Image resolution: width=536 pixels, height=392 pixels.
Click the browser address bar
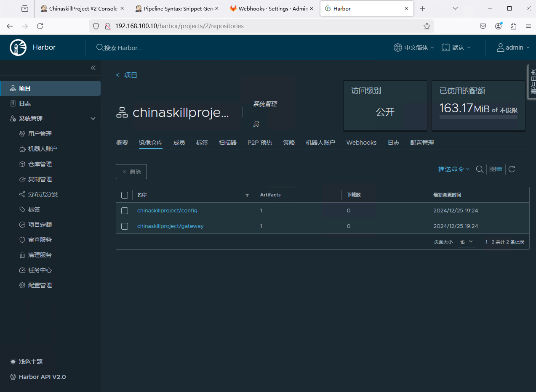point(261,26)
